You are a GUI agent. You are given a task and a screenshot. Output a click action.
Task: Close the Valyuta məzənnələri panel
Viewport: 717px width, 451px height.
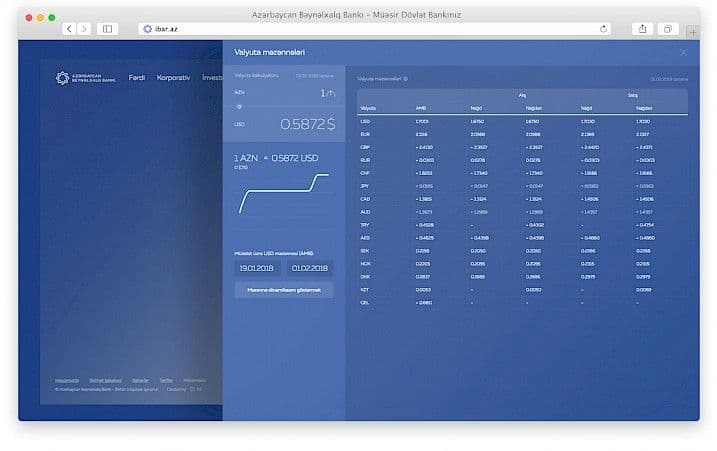coord(684,53)
